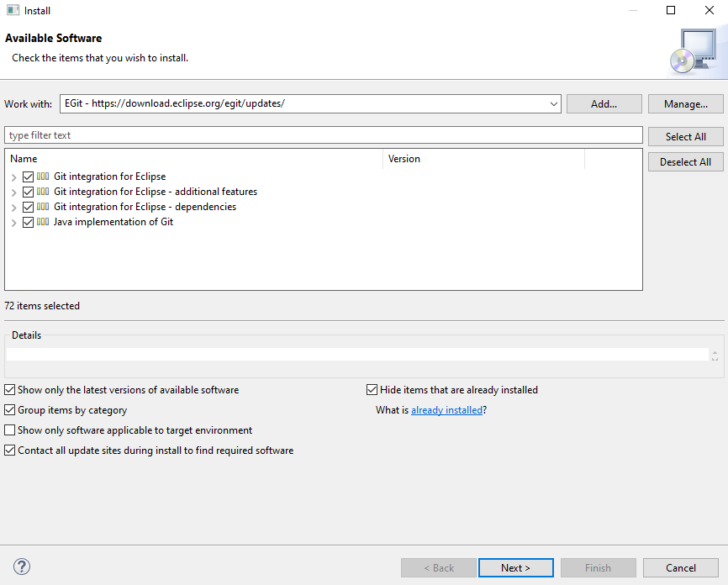Click Deselect All button
Image resolution: width=728 pixels, height=585 pixels.
coord(686,162)
